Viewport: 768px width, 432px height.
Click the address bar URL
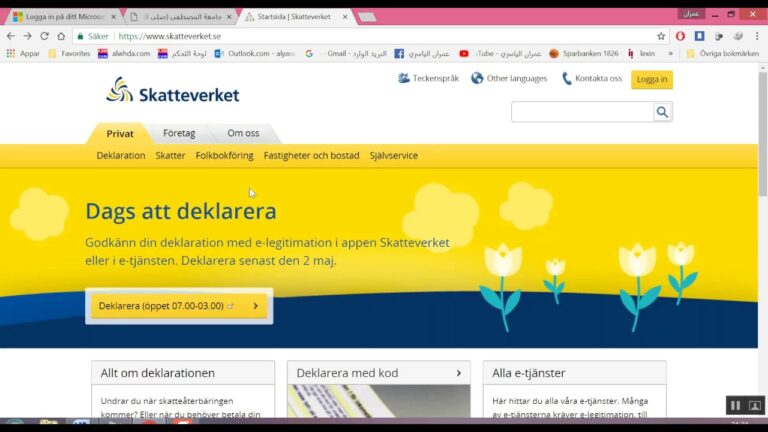169,36
